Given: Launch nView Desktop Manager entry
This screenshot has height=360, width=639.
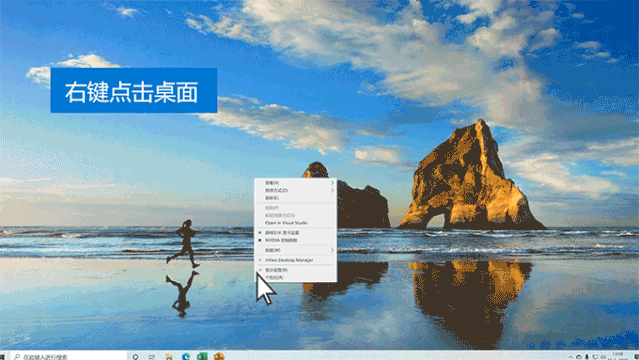Looking at the screenshot, I should tap(295, 260).
